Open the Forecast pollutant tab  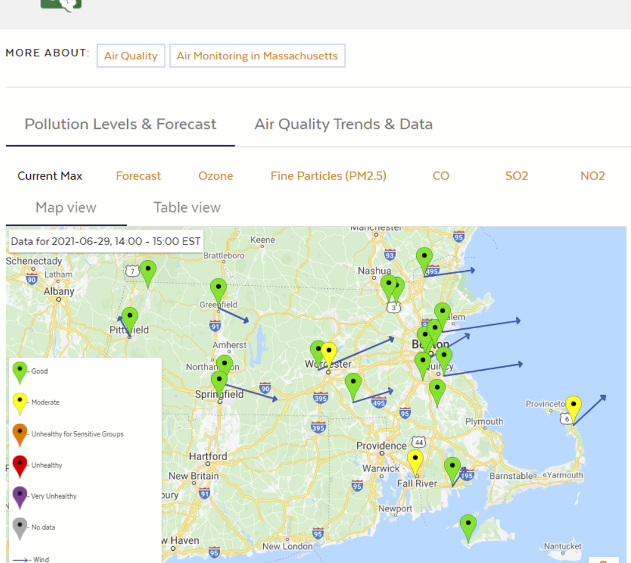[138, 176]
